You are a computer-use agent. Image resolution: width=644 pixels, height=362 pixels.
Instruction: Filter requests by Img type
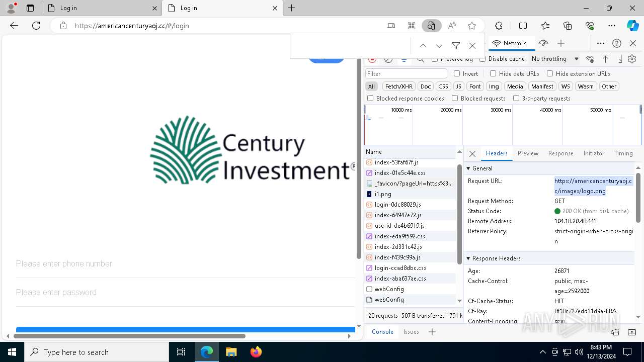tap(494, 86)
